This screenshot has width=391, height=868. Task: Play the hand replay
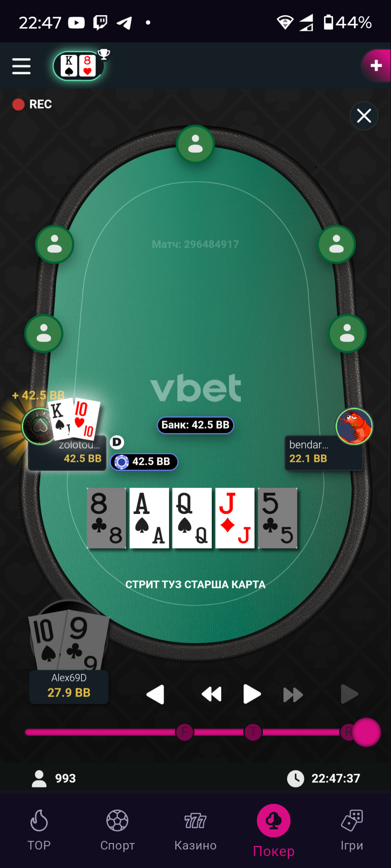251,694
